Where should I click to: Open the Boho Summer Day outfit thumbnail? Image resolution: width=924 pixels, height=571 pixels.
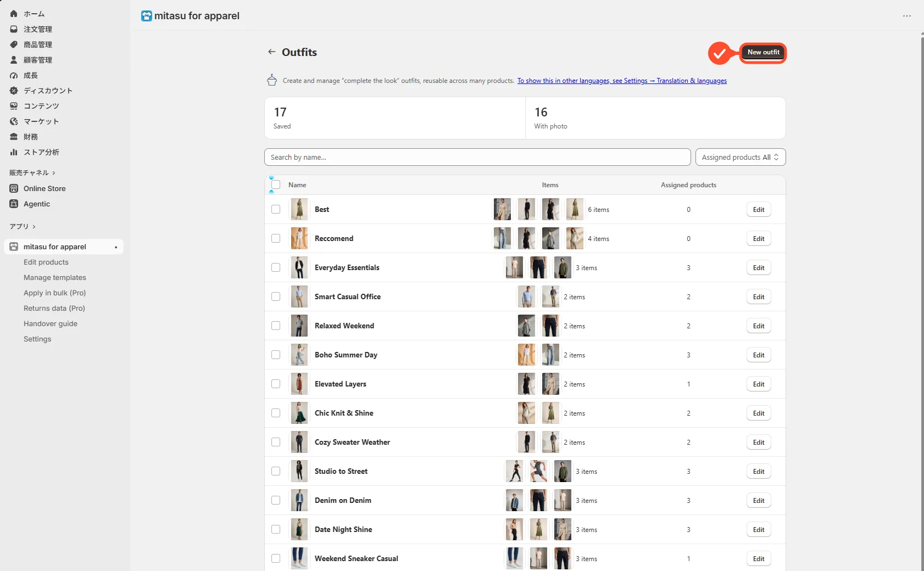(299, 355)
